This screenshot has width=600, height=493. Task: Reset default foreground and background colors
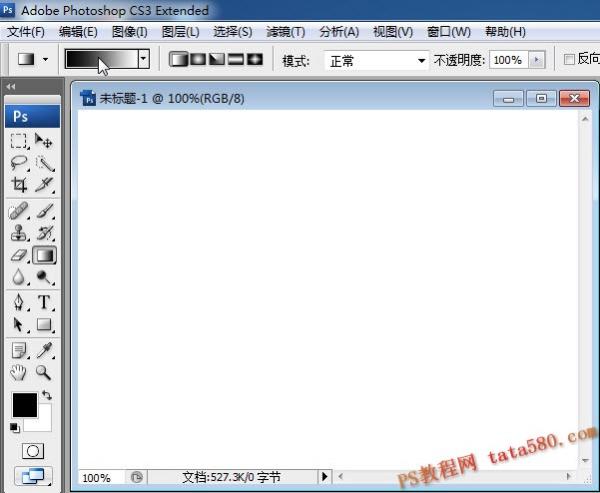coord(15,428)
